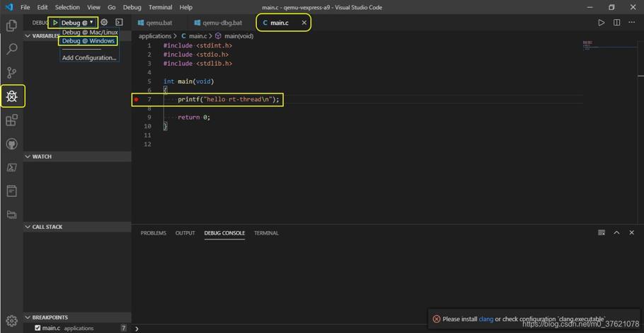Image resolution: width=644 pixels, height=333 pixels.
Task: Open the Manage gear at bottom left
Action: pos(12,321)
